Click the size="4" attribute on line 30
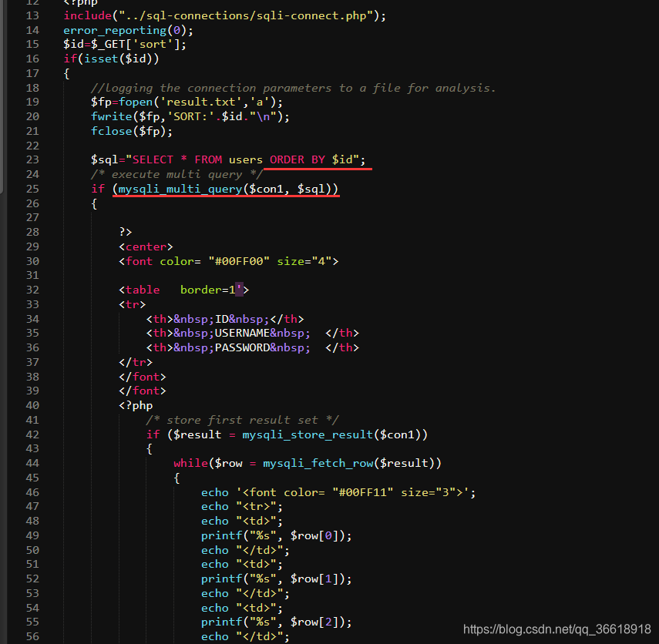The image size is (659, 644). [x=304, y=261]
